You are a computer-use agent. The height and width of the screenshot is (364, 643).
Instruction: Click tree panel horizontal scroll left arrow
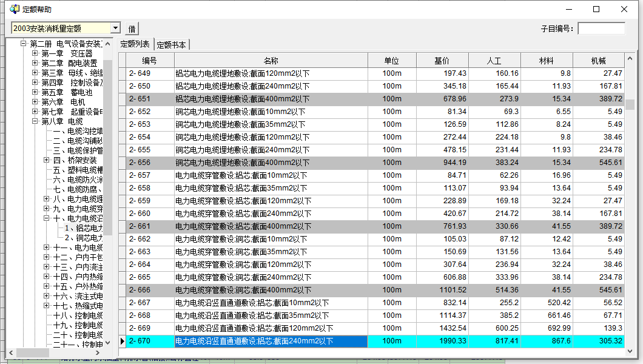(11, 352)
